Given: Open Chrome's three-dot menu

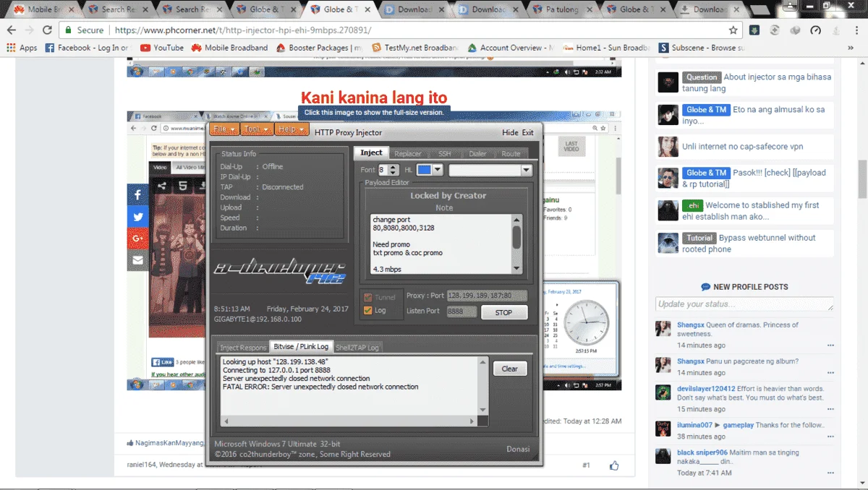Looking at the screenshot, I should pyautogui.click(x=856, y=30).
